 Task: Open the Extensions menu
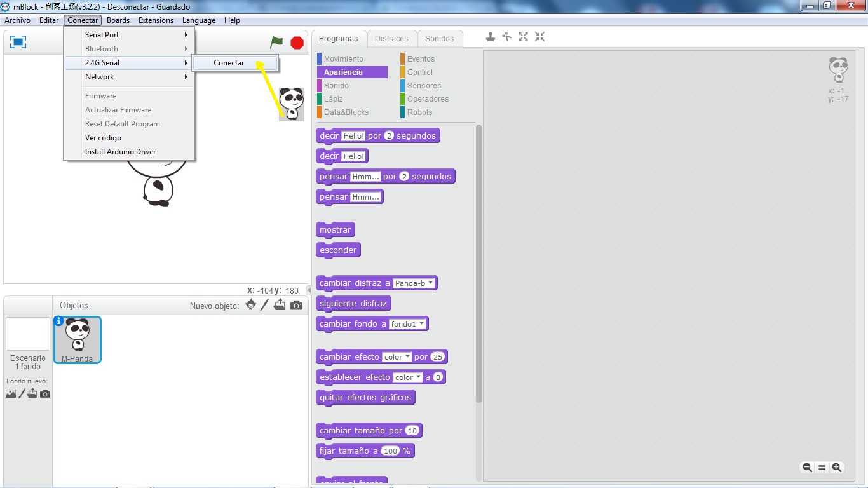(156, 20)
